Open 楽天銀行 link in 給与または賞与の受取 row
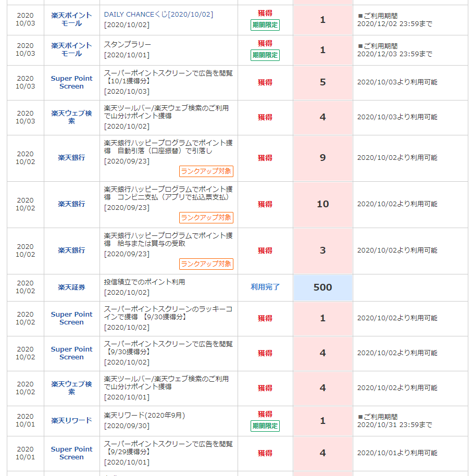The image size is (472, 476). point(71,250)
